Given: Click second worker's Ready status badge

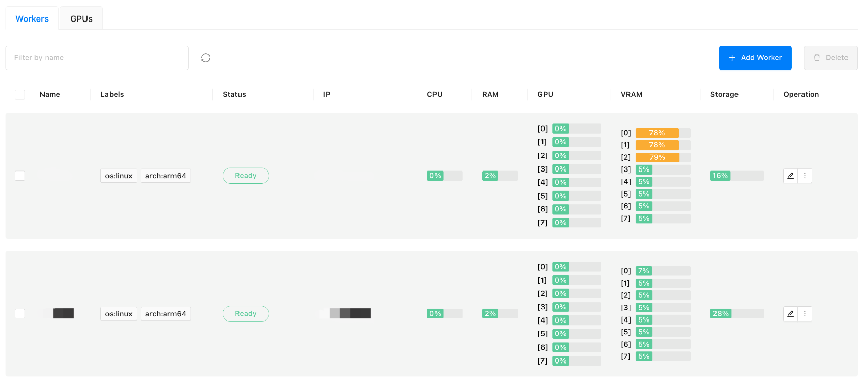Looking at the screenshot, I should coord(246,314).
